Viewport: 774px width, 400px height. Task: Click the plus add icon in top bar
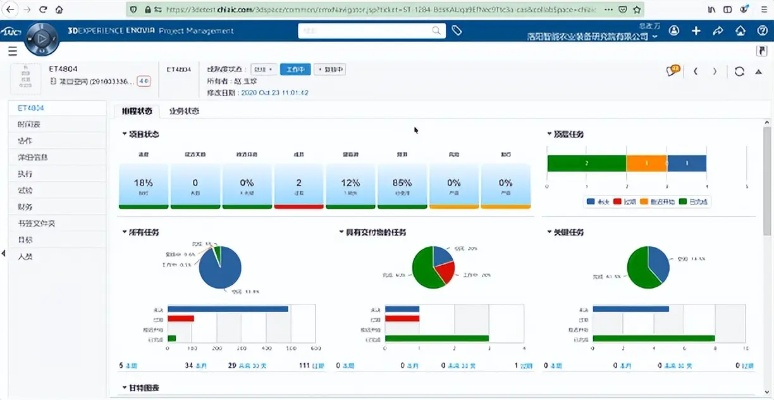coord(696,31)
